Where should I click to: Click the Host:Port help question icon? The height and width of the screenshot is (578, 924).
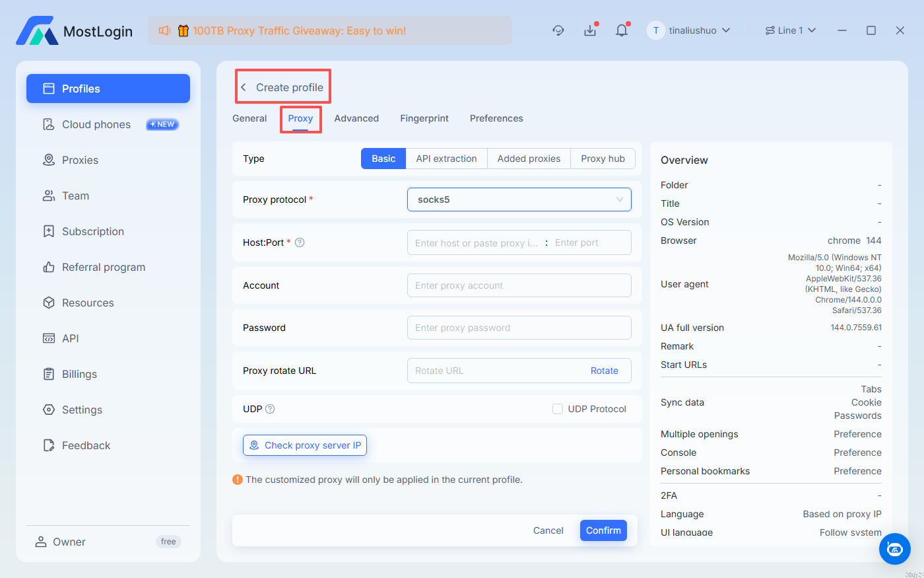click(x=300, y=242)
